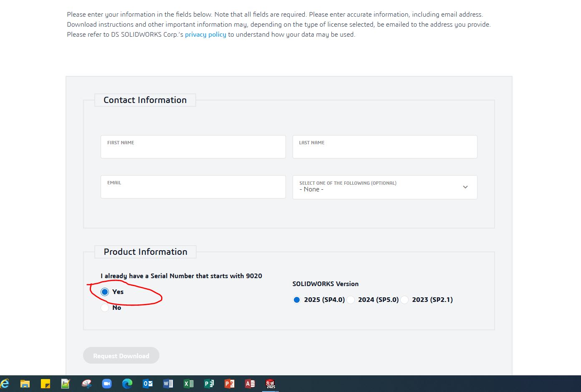Open Zoom from the taskbar
Viewport: 581px width, 392px height.
click(x=107, y=384)
